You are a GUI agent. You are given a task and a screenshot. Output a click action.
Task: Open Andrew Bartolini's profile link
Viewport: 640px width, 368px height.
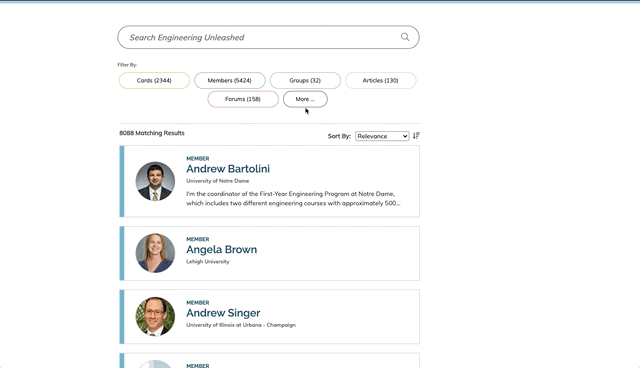point(228,169)
